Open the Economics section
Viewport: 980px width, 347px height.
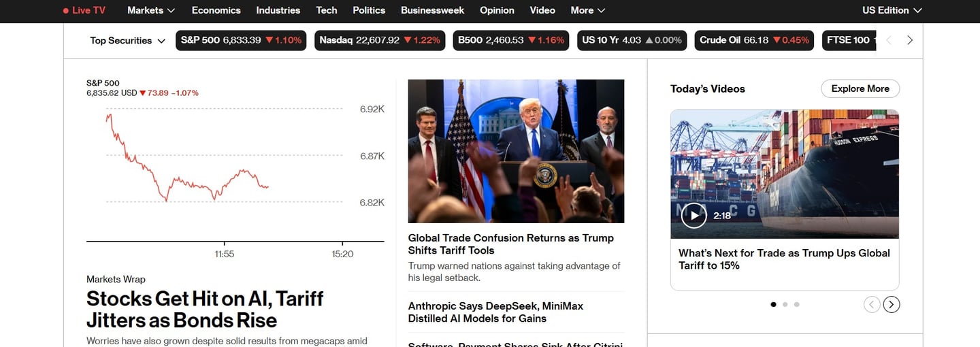coord(216,10)
